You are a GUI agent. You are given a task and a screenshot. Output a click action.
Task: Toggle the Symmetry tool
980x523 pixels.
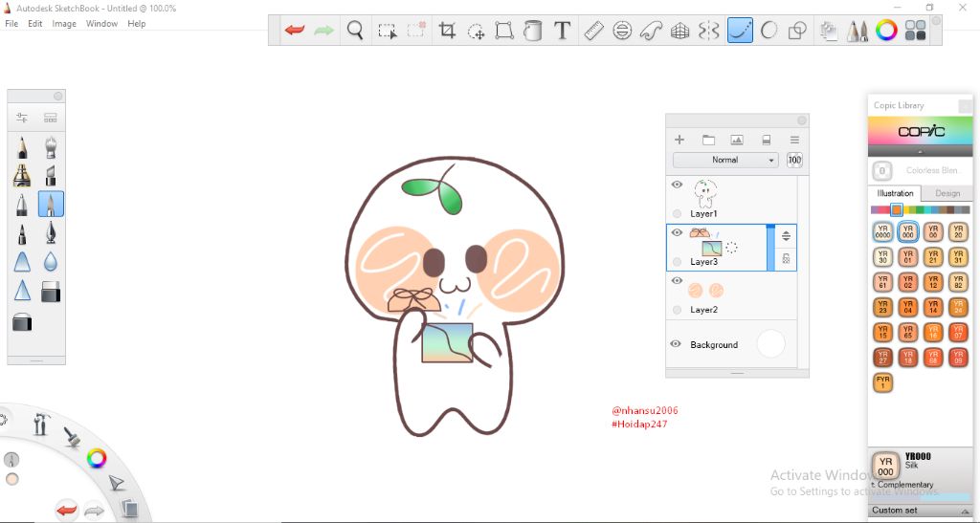click(709, 30)
